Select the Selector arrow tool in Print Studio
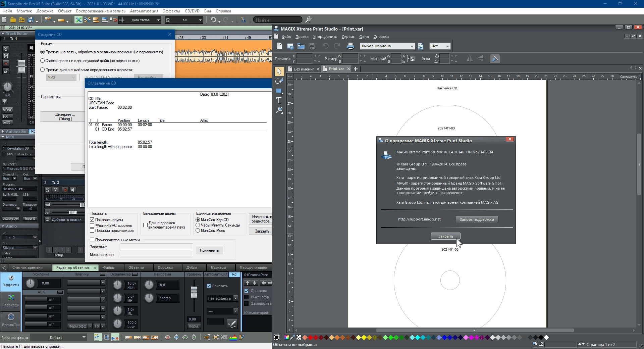This screenshot has width=644, height=349. click(x=279, y=71)
